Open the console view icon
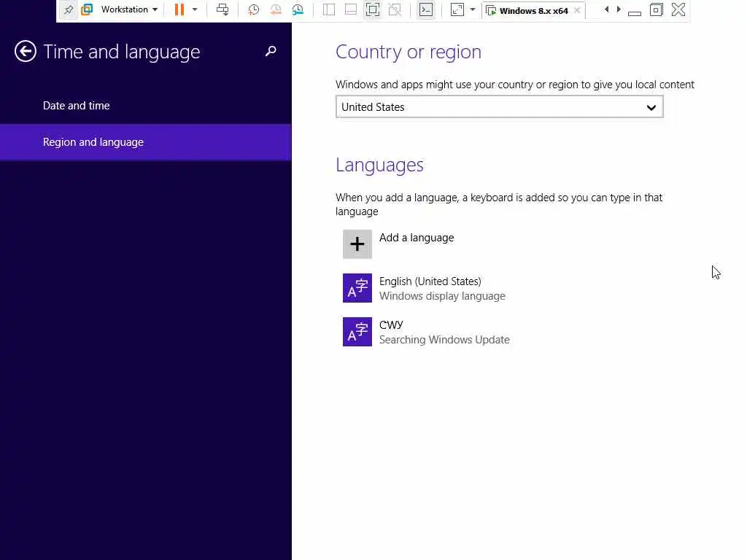This screenshot has width=747, height=560. [x=426, y=9]
